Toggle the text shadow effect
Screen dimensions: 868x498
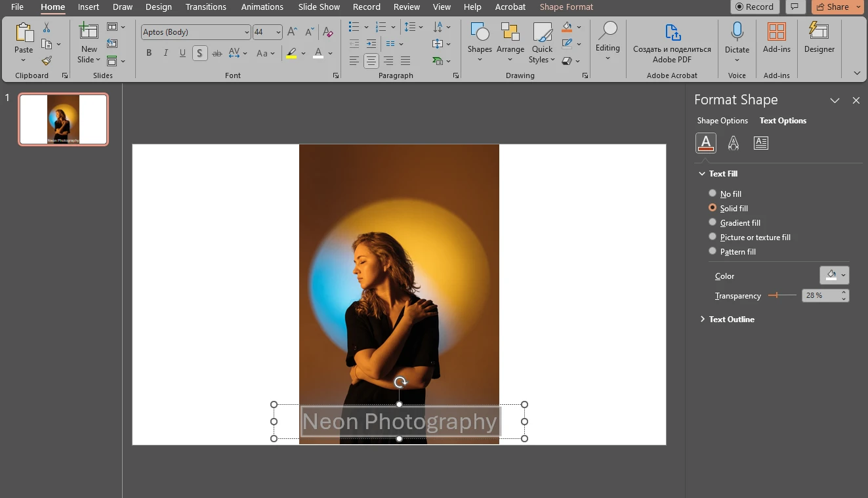(199, 52)
